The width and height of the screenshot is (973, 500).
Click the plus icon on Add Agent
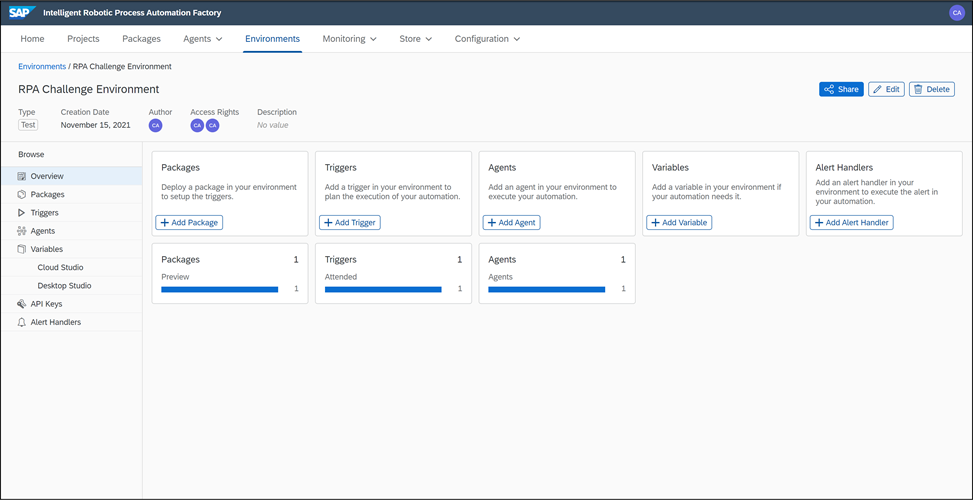click(x=492, y=223)
